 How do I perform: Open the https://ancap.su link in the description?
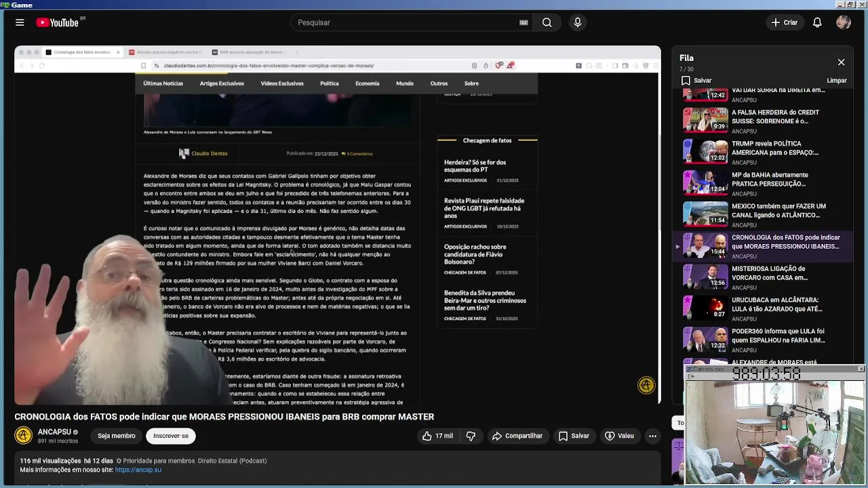click(x=138, y=470)
